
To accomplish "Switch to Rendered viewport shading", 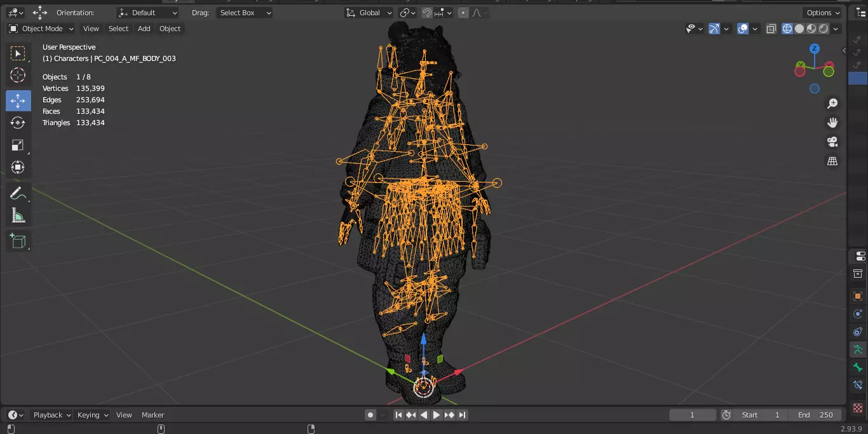I will (824, 29).
